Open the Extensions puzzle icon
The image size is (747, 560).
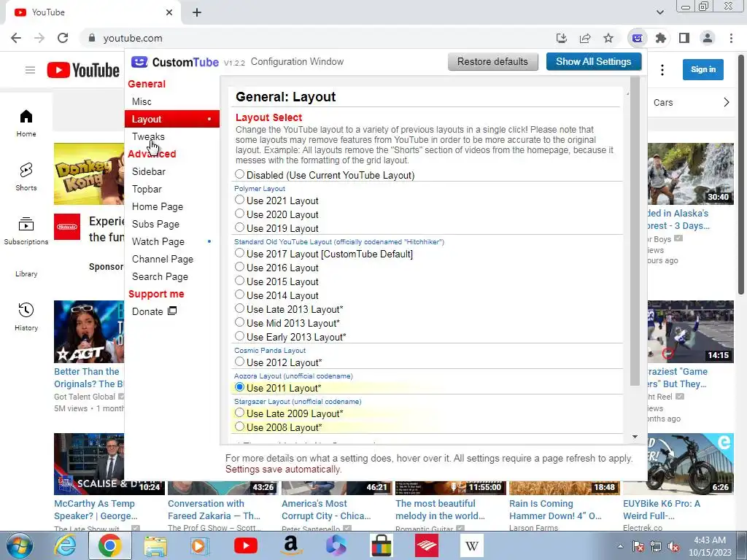click(x=661, y=38)
